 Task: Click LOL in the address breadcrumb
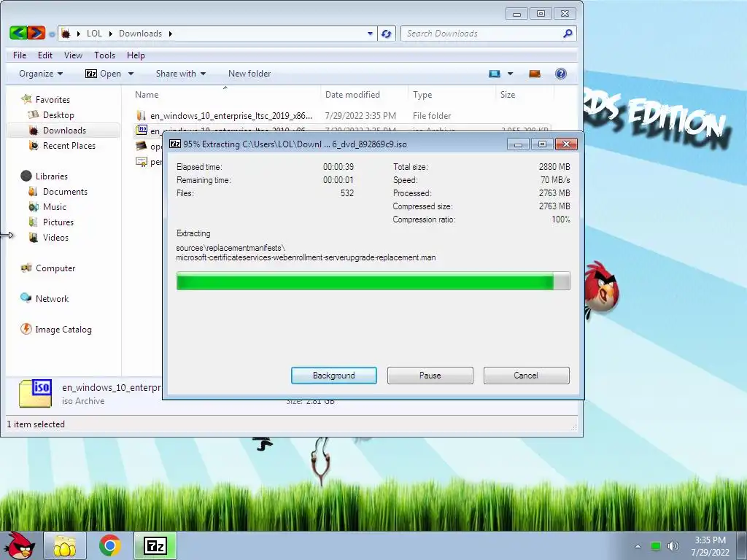(x=94, y=34)
